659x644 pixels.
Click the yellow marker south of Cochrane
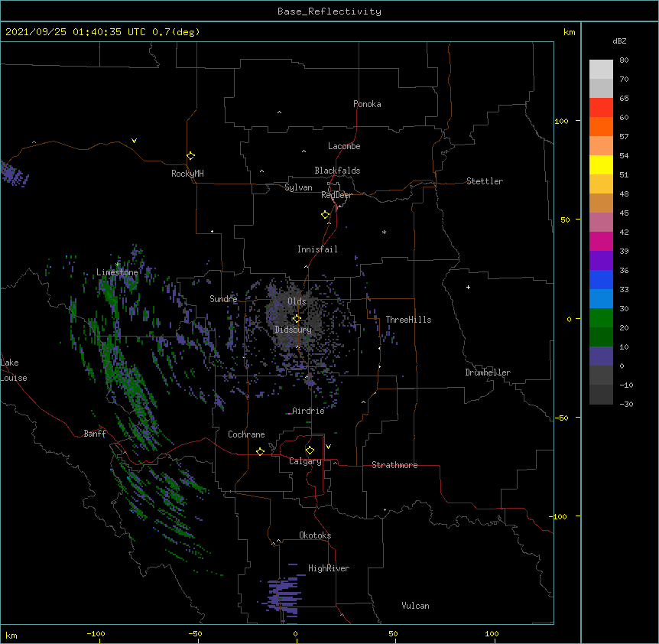click(x=260, y=452)
